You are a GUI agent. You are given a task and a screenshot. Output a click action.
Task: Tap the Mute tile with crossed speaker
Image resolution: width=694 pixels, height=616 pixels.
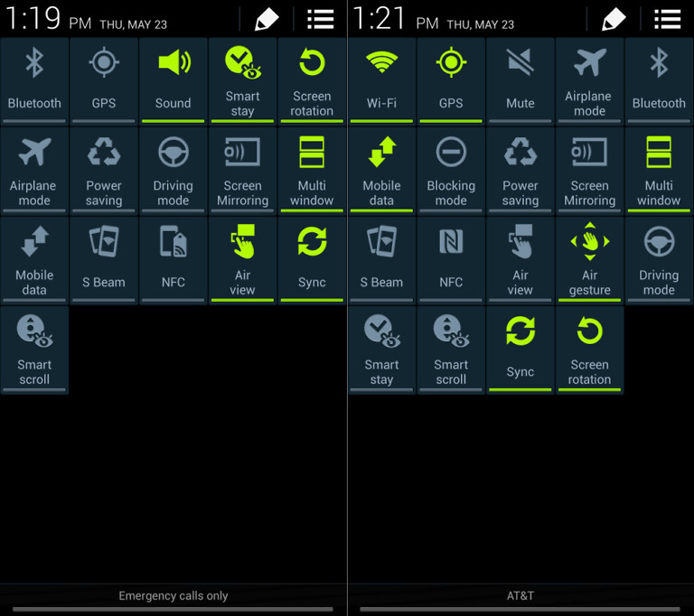[x=520, y=79]
